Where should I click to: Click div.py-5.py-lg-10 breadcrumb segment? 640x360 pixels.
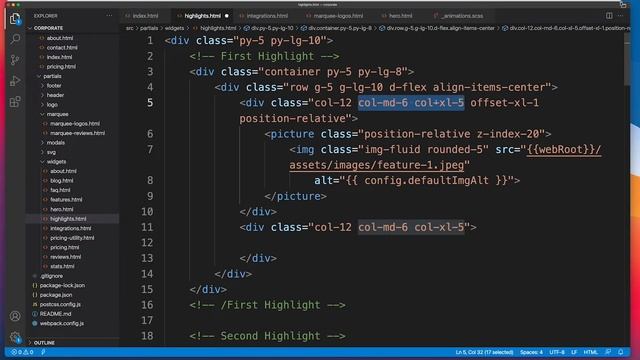(272, 28)
